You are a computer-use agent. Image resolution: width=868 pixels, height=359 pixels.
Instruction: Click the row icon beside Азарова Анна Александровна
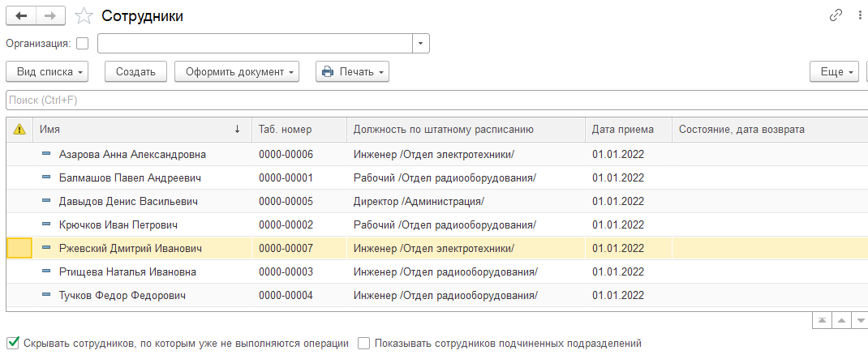pos(45,154)
